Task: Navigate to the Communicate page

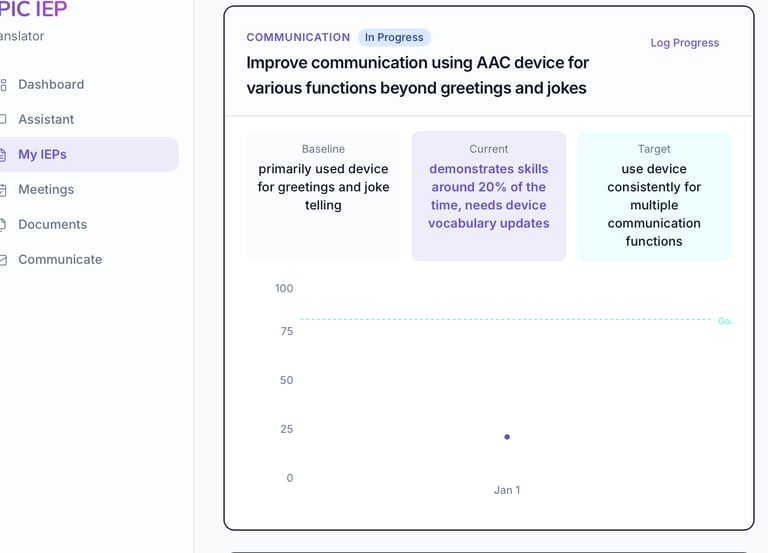Action: (60, 260)
